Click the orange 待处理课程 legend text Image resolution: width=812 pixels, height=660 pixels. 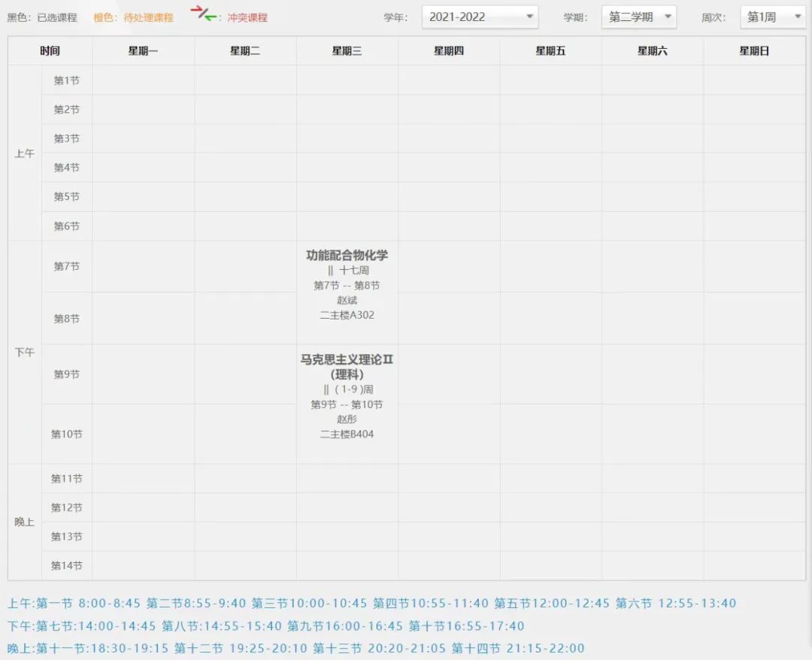click(x=133, y=17)
